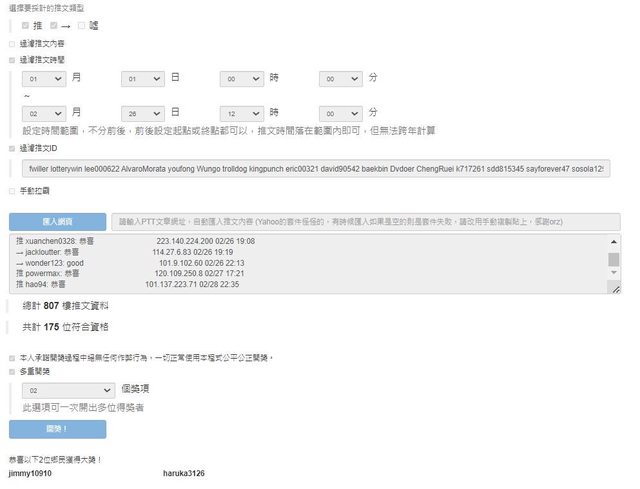Toggle the → comment type checkbox
Screen dimensions: 640x489
point(53,25)
